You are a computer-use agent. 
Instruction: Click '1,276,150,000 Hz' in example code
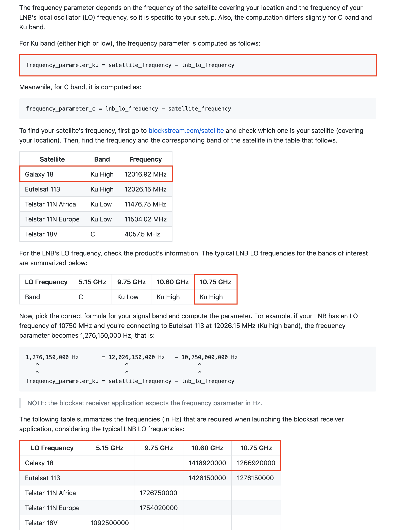tap(52, 357)
